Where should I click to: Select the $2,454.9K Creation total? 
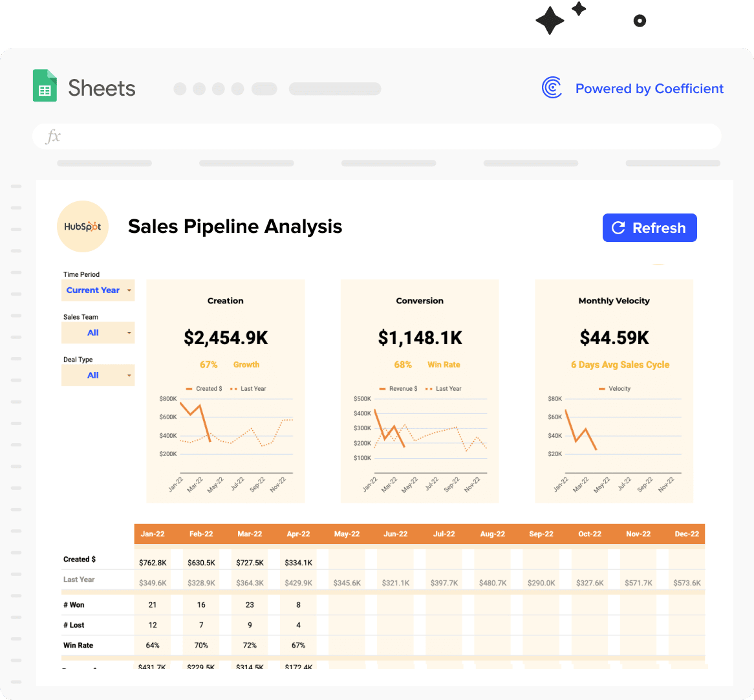coord(226,338)
